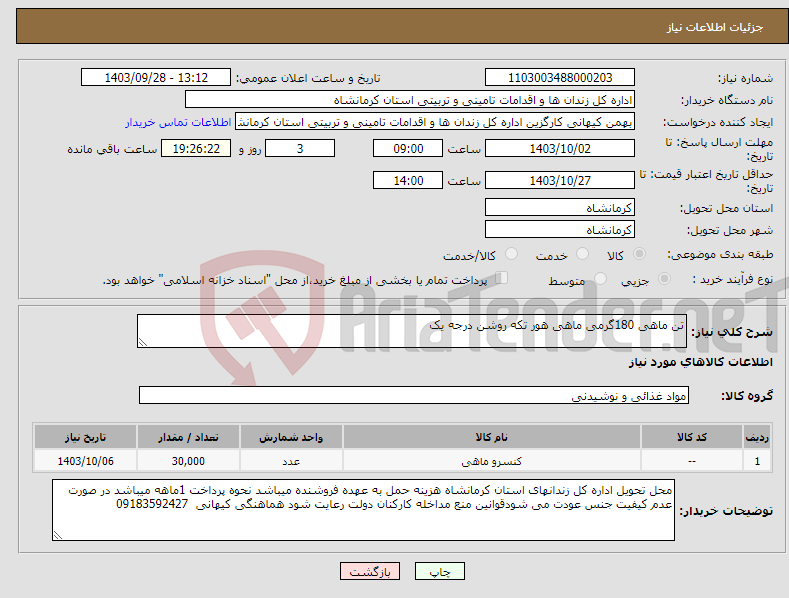Viewport: 789px width, 598px height.
Task: Click the تاریخ نیاز column header
Action: 85,437
